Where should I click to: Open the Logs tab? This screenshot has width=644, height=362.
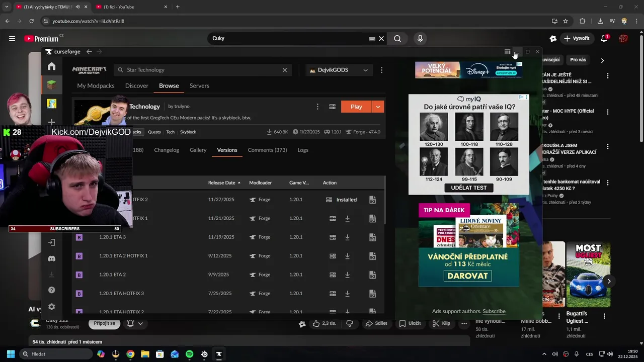click(x=303, y=150)
